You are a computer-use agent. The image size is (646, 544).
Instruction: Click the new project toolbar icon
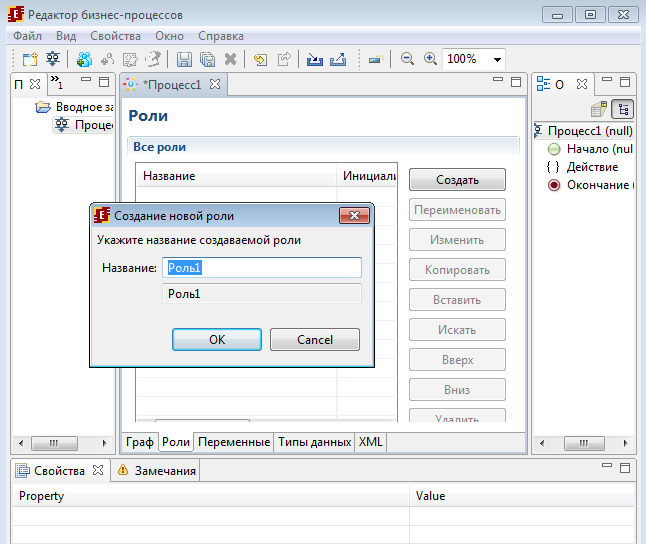[30, 59]
